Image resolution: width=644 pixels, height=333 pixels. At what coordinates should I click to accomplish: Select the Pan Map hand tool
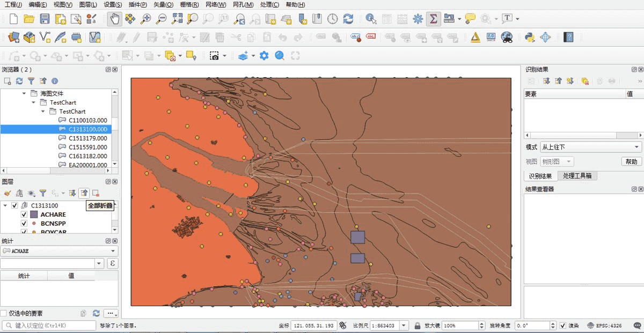115,19
